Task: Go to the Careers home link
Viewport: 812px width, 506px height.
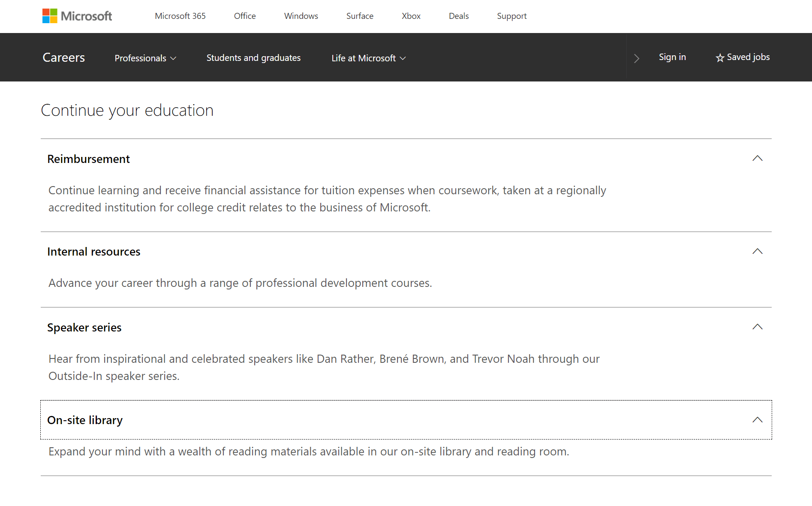Action: coord(63,57)
